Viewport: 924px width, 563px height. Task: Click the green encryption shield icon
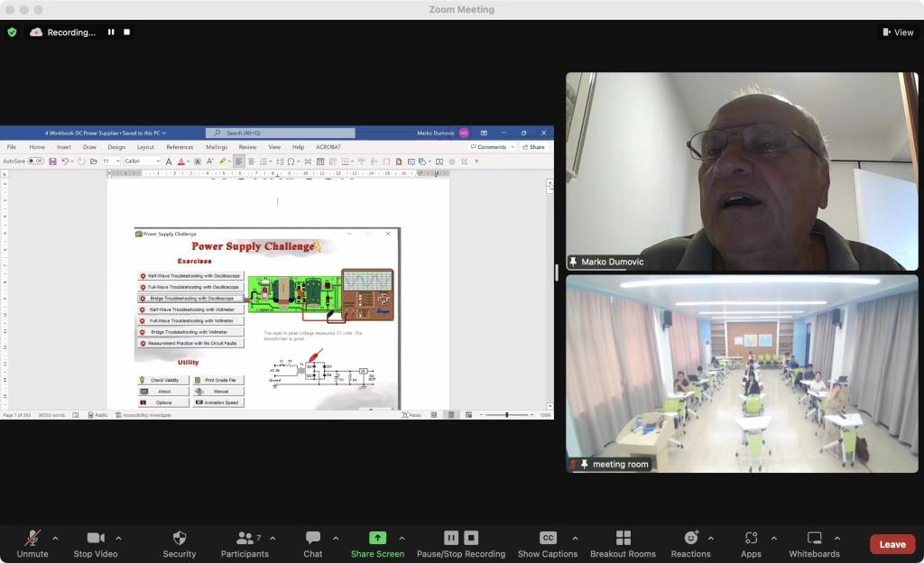coord(12,32)
